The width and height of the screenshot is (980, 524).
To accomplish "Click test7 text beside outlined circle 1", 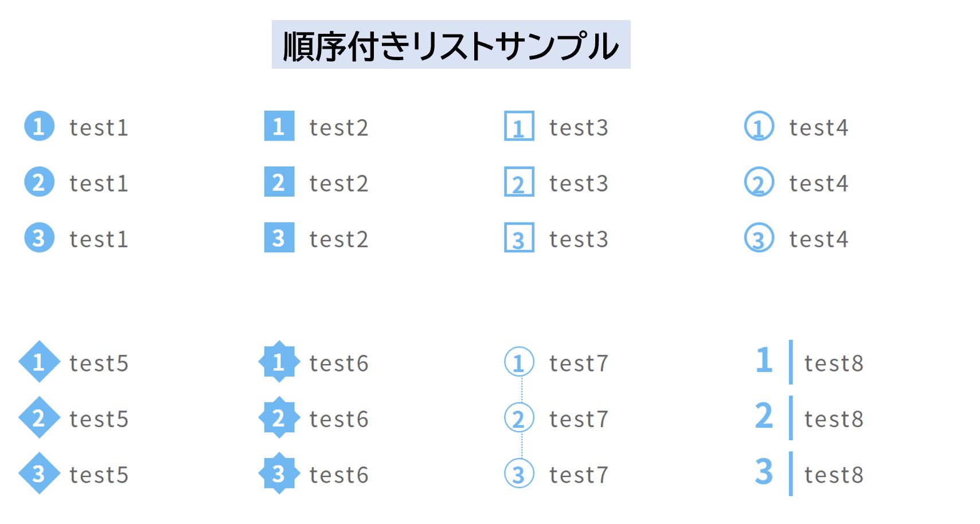I will click(x=578, y=363).
